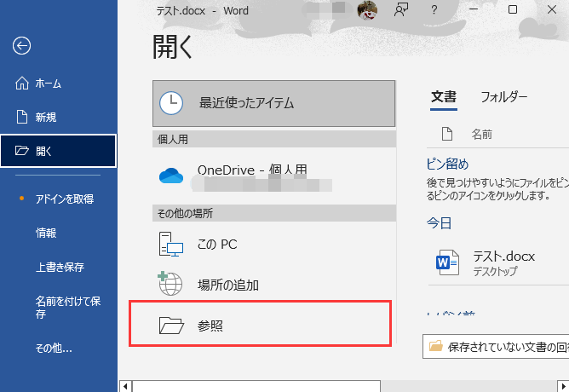Minimize the Word window
The height and width of the screenshot is (392, 569).
(474, 9)
